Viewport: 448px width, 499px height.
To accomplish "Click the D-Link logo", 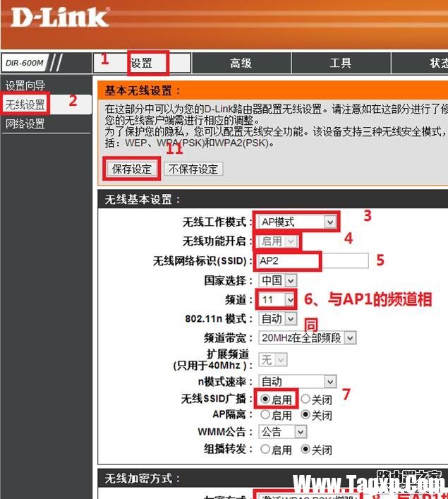I will tap(59, 17).
